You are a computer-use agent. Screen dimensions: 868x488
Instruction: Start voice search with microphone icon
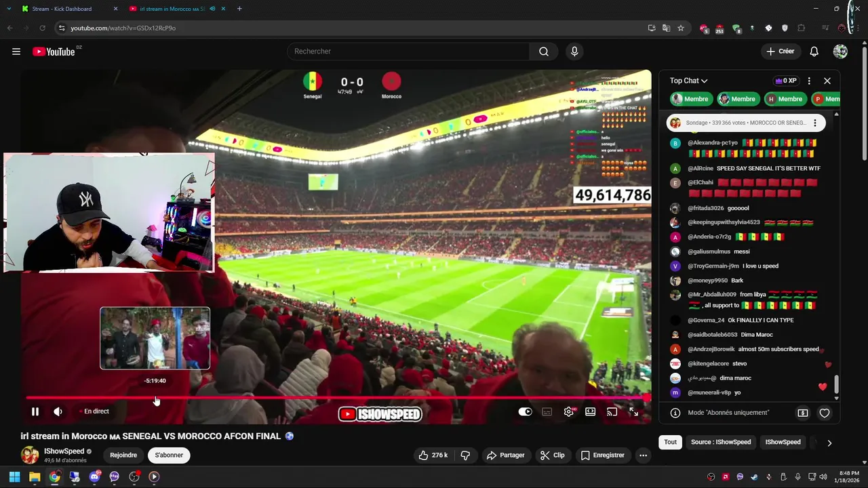pyautogui.click(x=574, y=52)
